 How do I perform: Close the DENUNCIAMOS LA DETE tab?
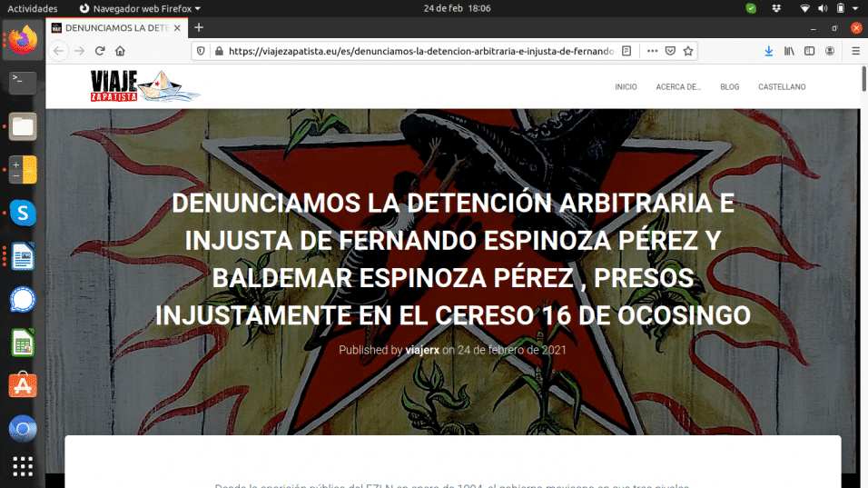pos(177,27)
